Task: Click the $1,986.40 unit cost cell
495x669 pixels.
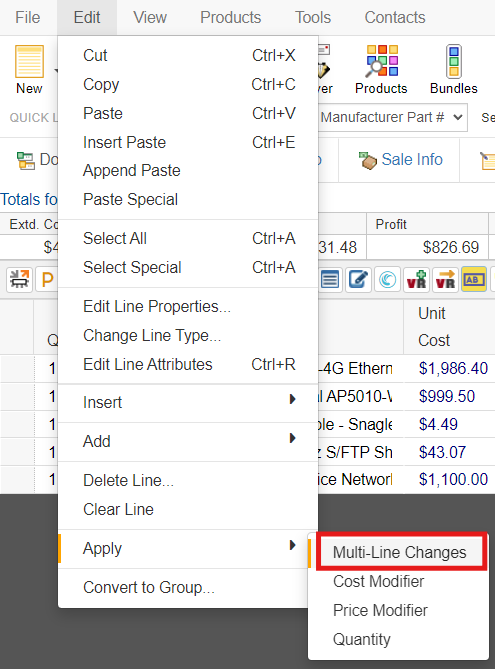Action: (x=453, y=368)
